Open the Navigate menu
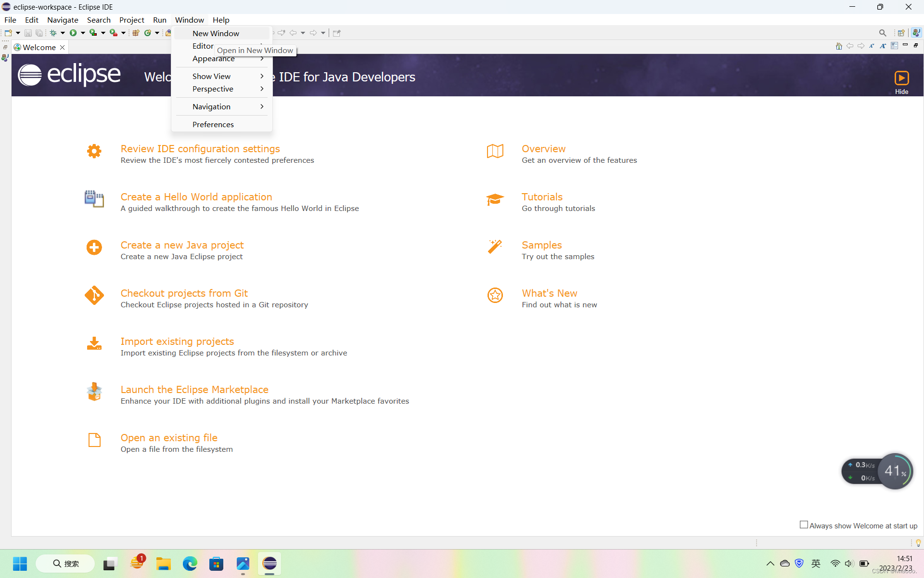The image size is (924, 578). point(63,20)
